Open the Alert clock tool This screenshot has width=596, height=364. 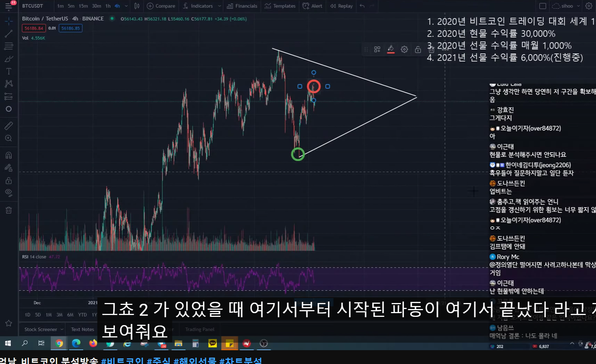click(312, 6)
